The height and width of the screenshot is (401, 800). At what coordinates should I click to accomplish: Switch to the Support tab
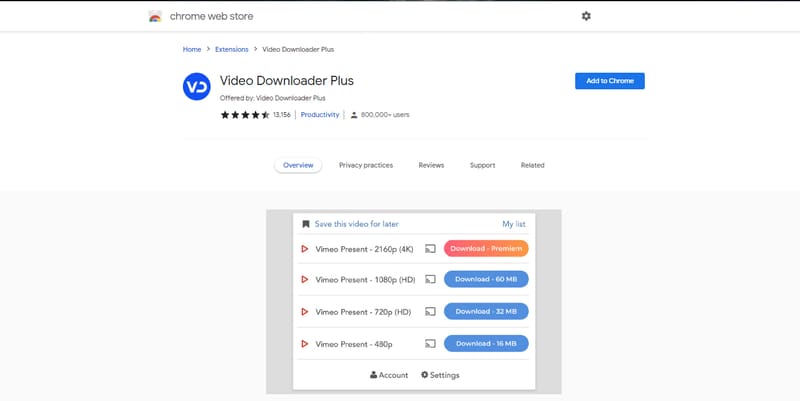tap(483, 165)
